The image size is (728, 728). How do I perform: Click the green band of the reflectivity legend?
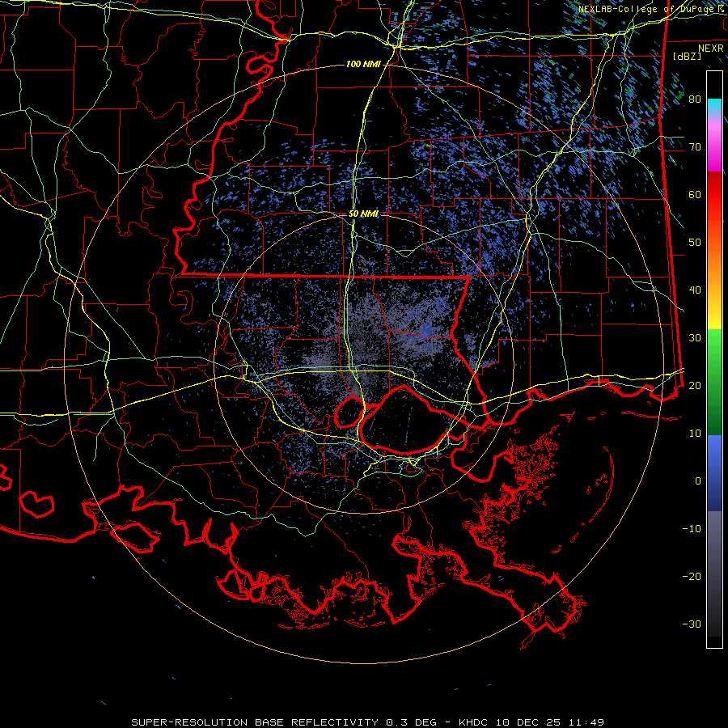pyautogui.click(x=714, y=382)
